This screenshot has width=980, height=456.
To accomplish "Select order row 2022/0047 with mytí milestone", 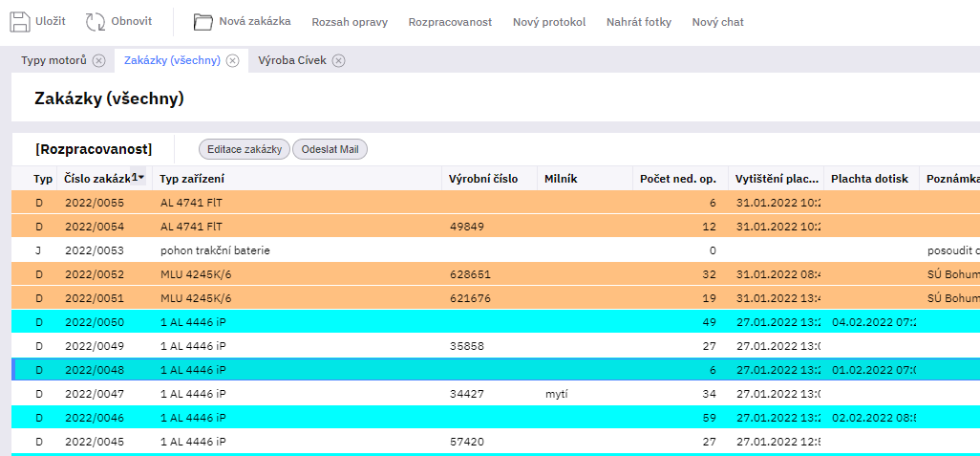I will [215, 393].
